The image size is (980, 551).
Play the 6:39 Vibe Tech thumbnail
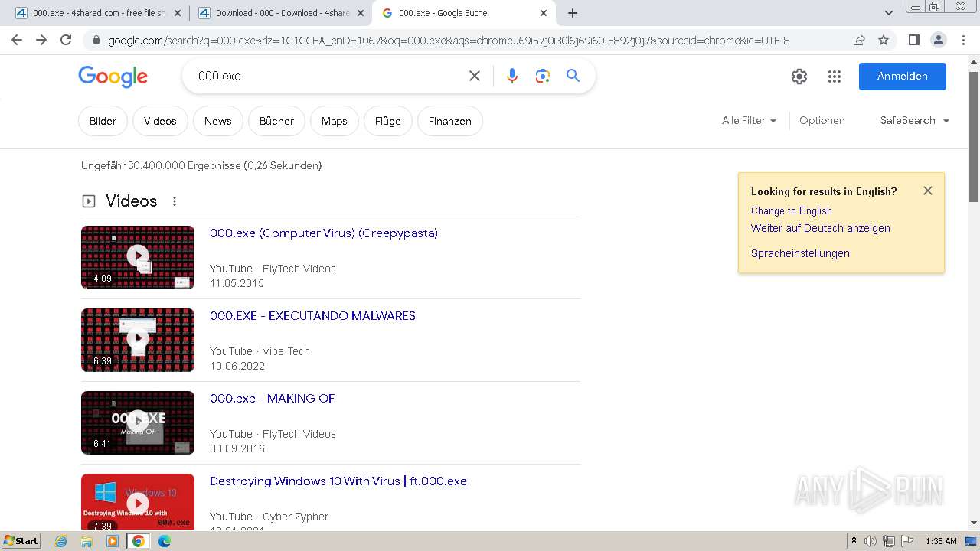coord(138,340)
